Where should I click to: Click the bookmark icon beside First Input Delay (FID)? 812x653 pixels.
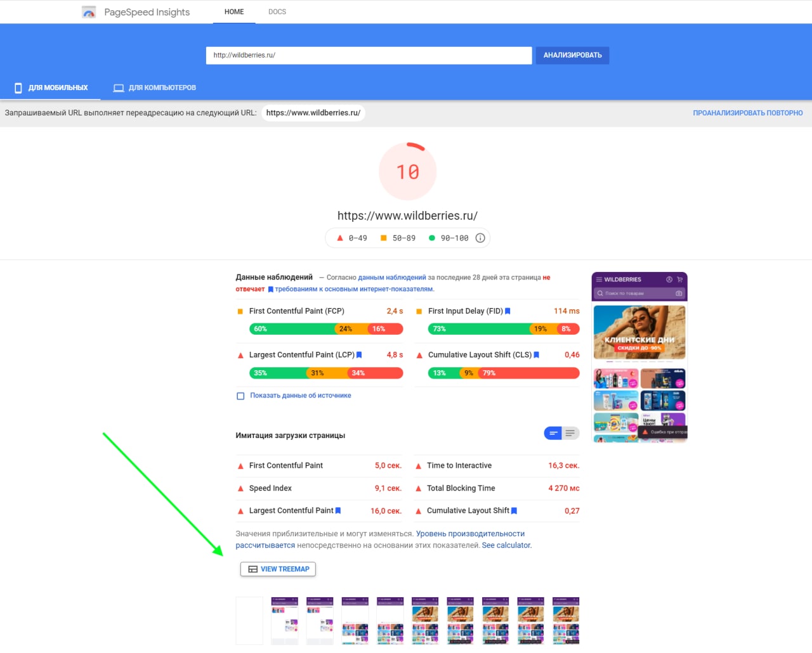point(507,311)
